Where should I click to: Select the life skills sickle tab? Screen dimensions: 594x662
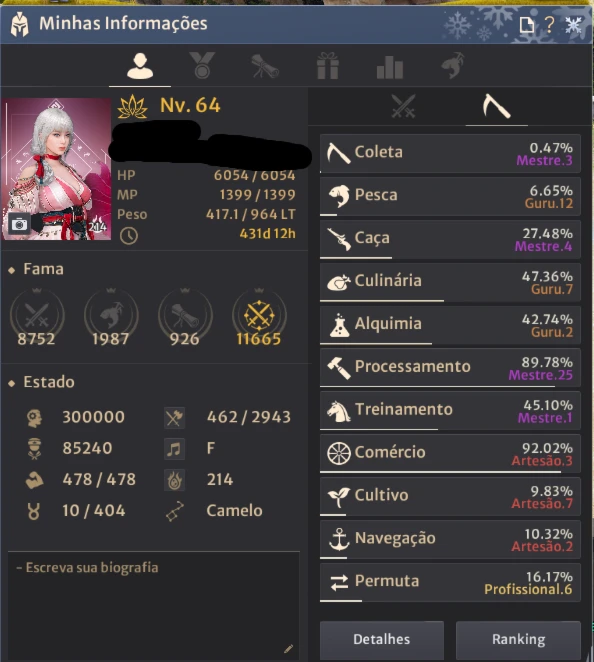point(496,106)
